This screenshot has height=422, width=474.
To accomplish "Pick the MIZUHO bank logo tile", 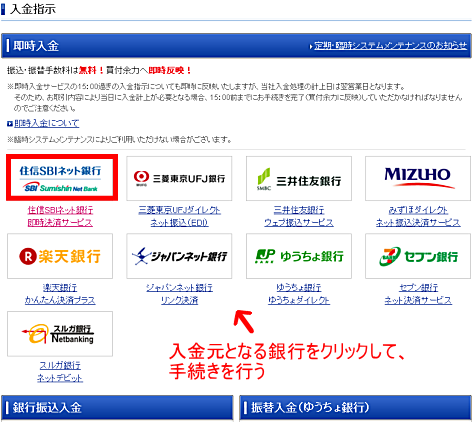I will point(418,178).
